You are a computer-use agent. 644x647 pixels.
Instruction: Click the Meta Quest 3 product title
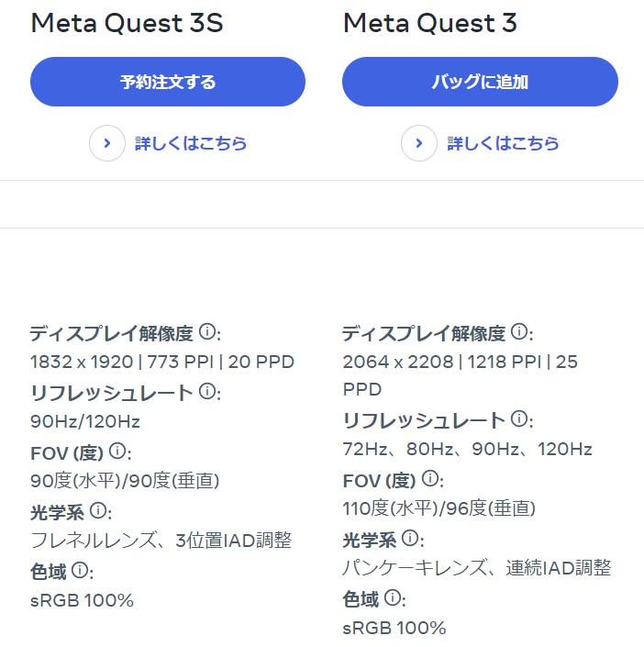coord(429,23)
